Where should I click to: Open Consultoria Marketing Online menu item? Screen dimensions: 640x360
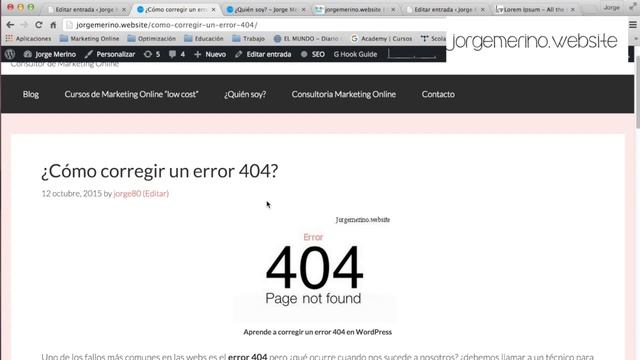click(x=344, y=94)
